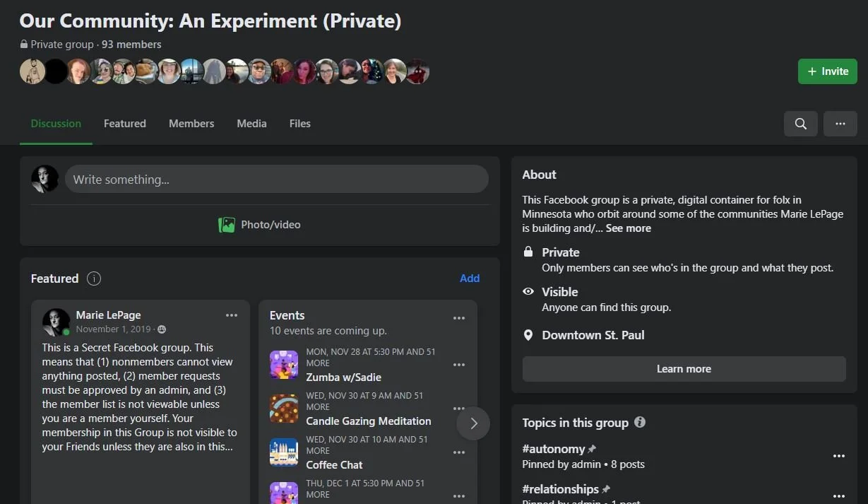
Task: Click the Write something input field
Action: click(277, 179)
